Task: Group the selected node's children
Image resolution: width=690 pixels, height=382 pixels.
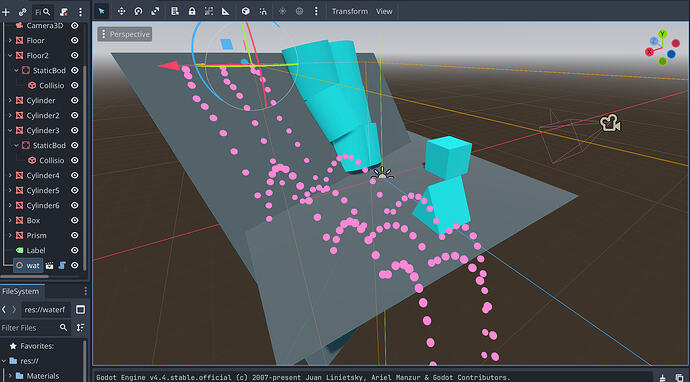Action: (209, 11)
